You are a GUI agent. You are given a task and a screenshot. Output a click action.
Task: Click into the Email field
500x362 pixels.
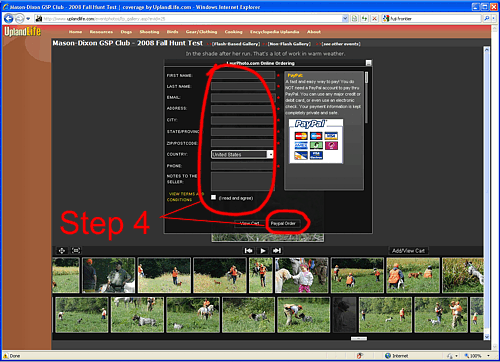point(243,97)
